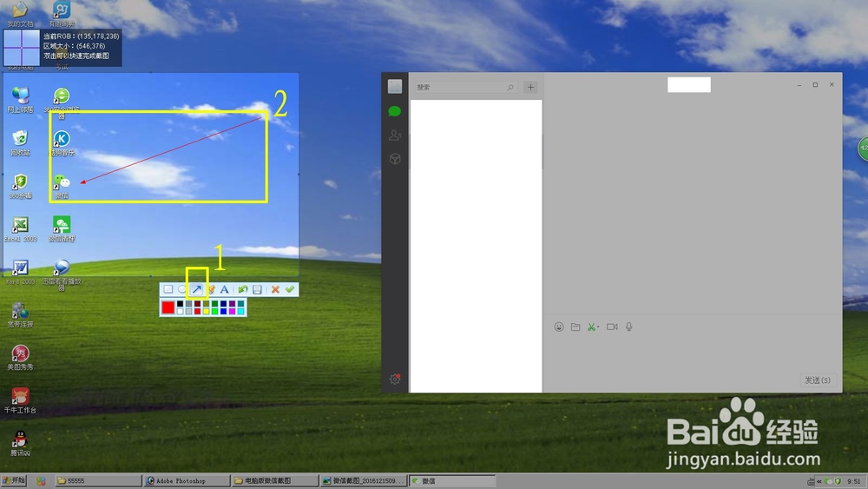
Task: Pick magenta color swatch
Action: [232, 311]
